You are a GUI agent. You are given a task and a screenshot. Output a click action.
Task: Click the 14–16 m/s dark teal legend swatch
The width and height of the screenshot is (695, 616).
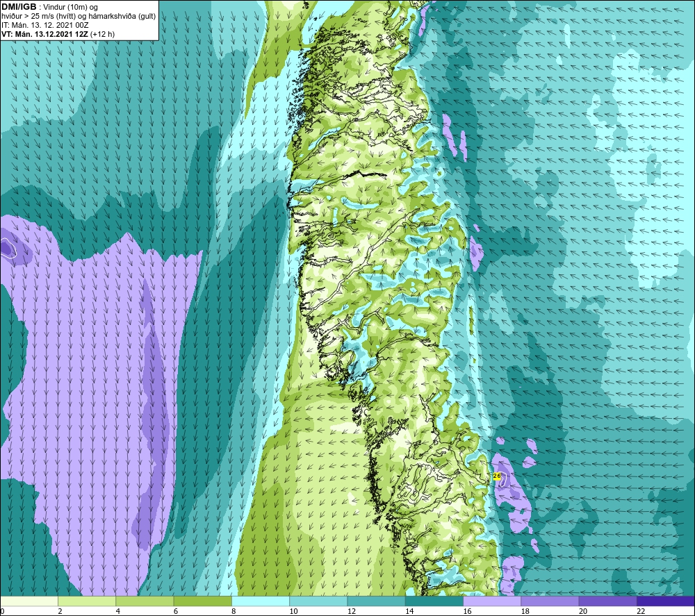(x=434, y=601)
